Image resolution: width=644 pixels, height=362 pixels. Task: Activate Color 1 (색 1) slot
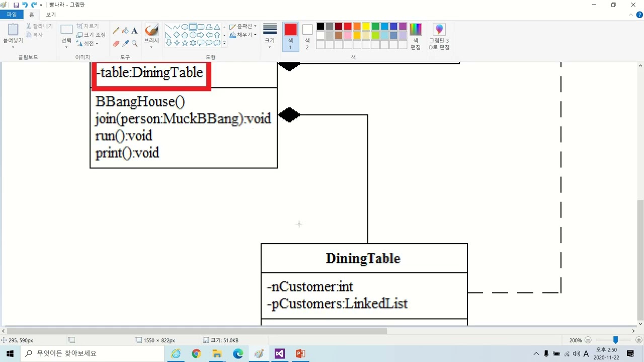pos(290,37)
